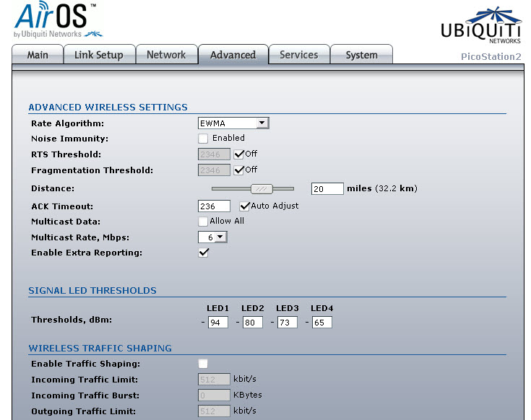Viewport: 531px width, 420px height.
Task: Click the Rate Algorithm label
Action: coord(68,123)
